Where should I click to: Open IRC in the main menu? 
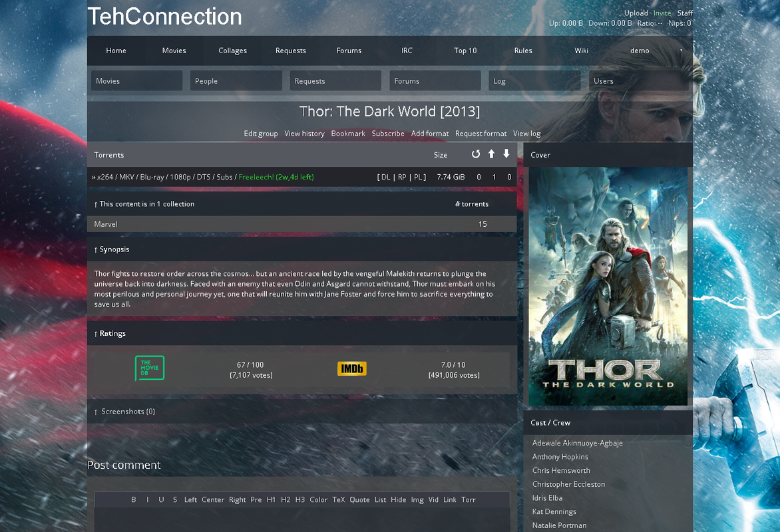407,51
